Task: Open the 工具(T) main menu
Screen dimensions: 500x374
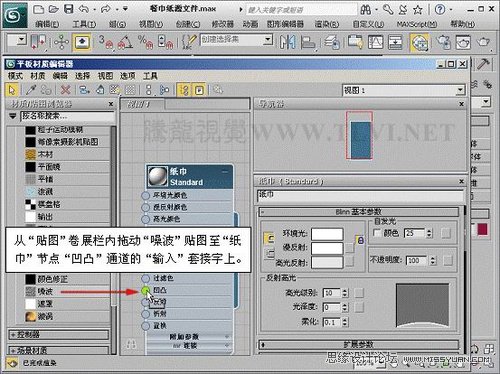Action: click(84, 24)
